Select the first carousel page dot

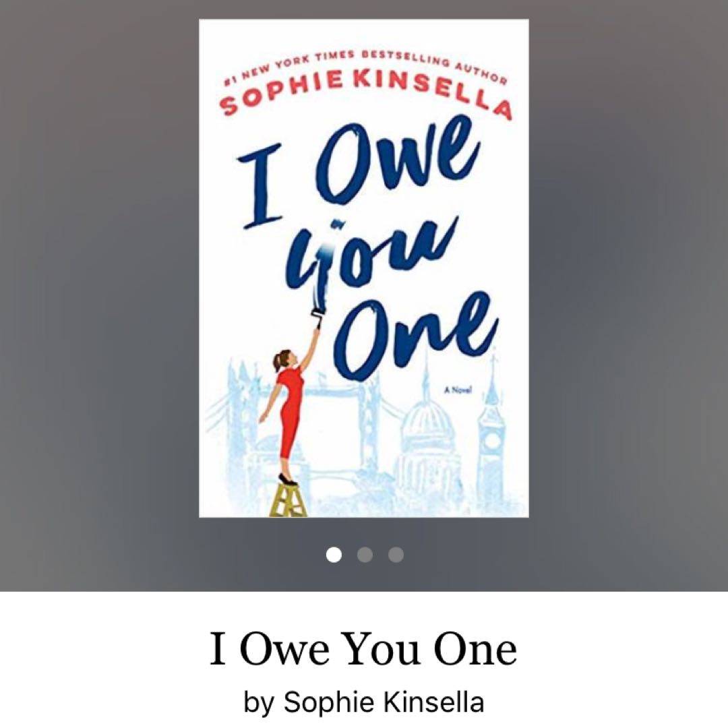(x=334, y=554)
